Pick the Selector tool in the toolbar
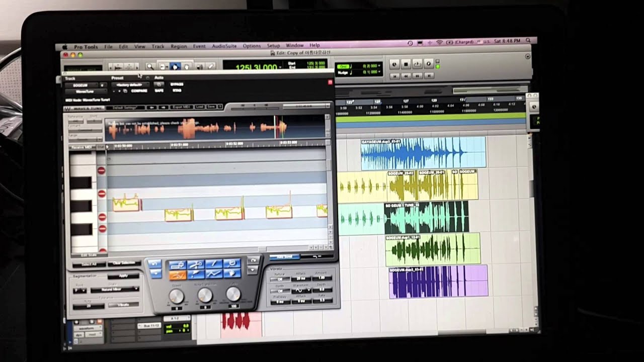This screenshot has width=644, height=362. pos(175,66)
